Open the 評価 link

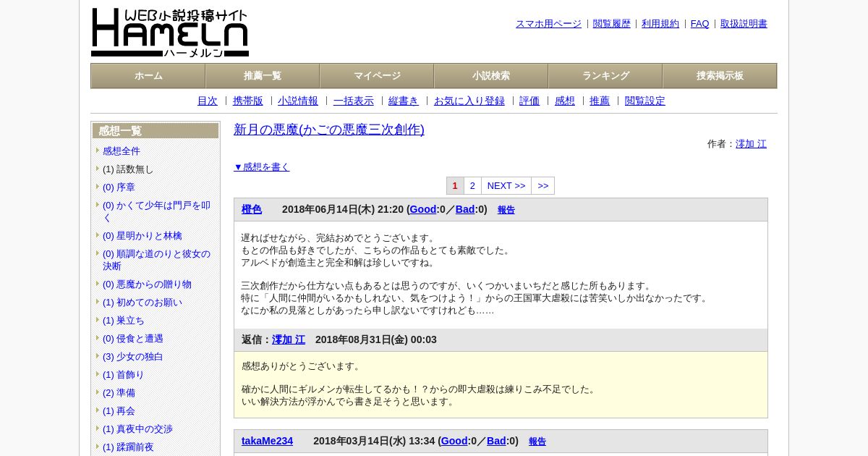pos(529,101)
